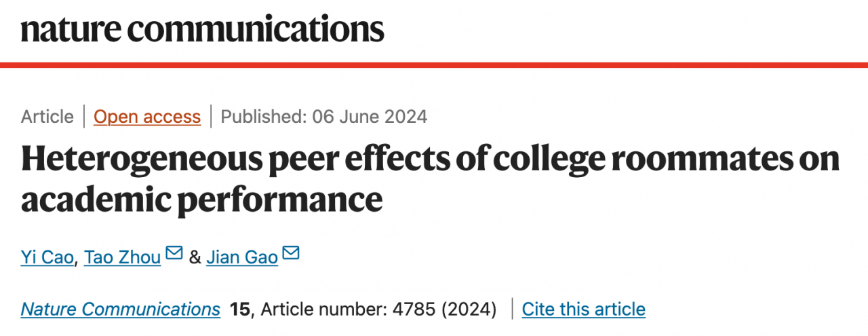Open the Yi Cao author link
This screenshot has width=868, height=336.
click(47, 257)
